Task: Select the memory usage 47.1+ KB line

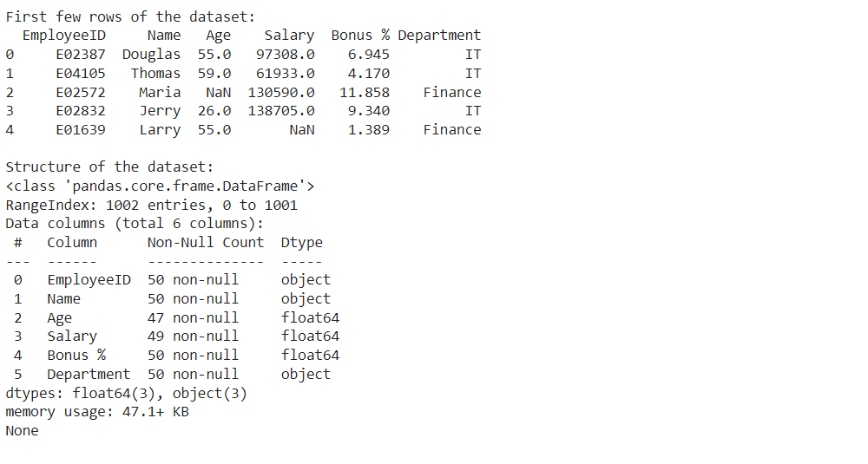Action: (97, 412)
